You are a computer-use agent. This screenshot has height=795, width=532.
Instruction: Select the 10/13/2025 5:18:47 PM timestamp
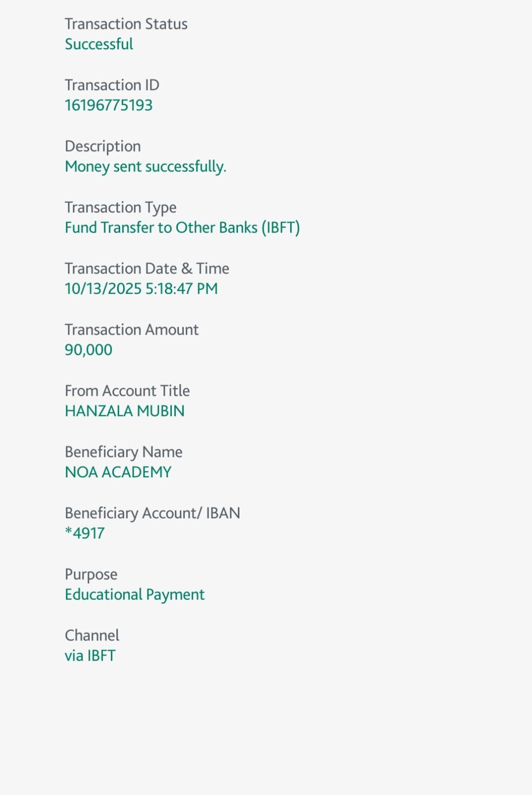point(141,289)
